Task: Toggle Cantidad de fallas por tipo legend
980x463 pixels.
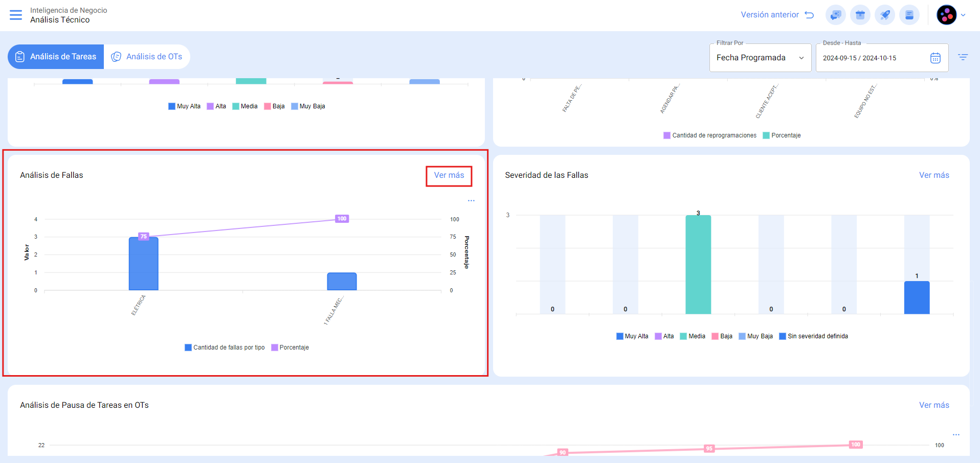Action: (x=225, y=348)
